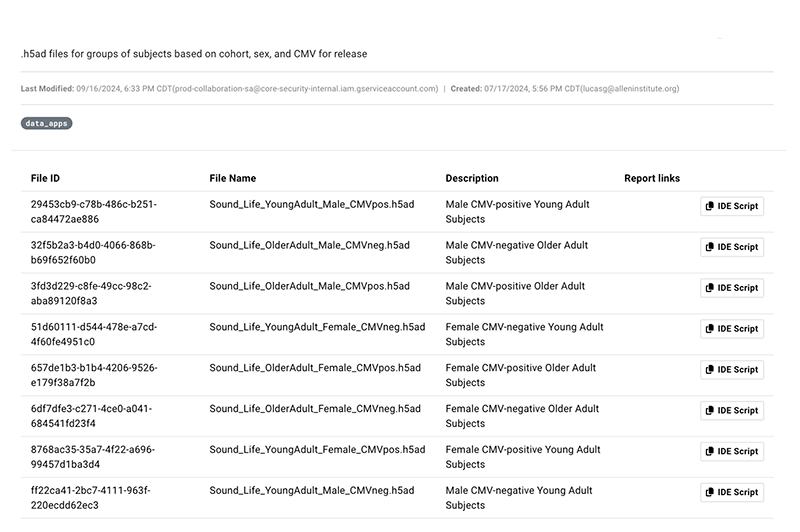Click the Report links column header

(651, 178)
